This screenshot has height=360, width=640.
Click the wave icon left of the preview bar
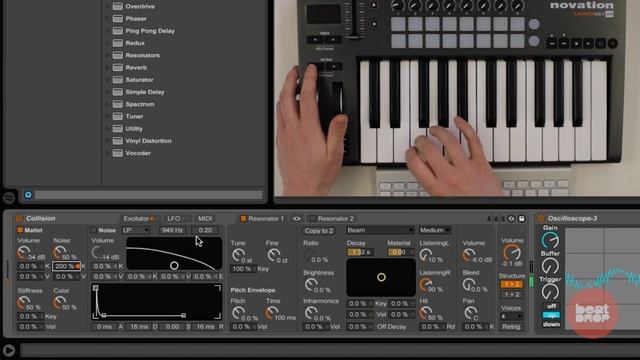click(x=9, y=198)
